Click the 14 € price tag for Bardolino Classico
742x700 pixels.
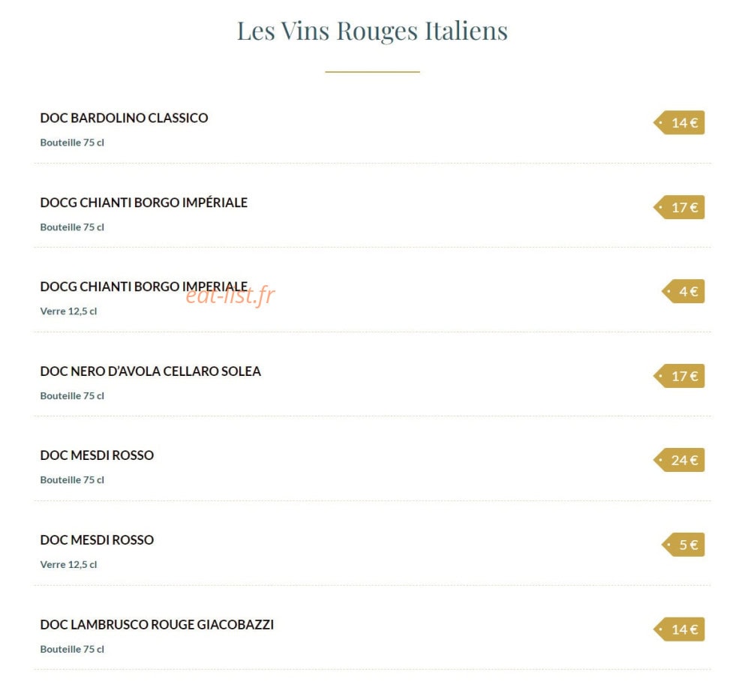click(x=679, y=122)
